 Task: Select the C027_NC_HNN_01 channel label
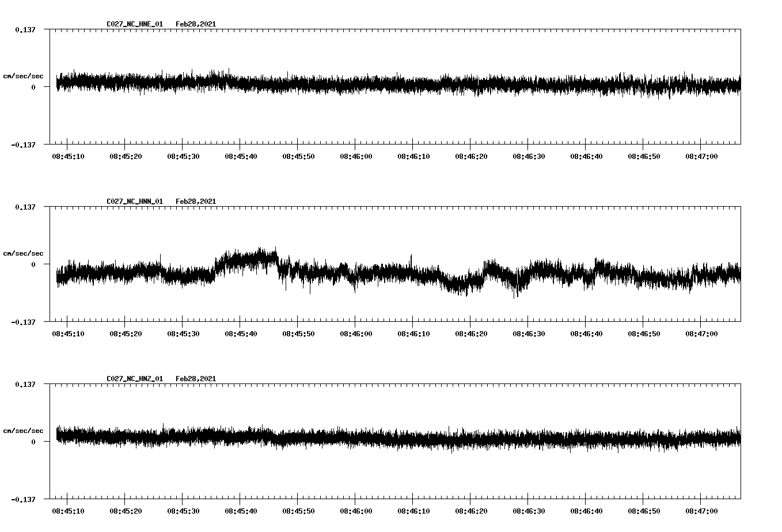coord(134,202)
